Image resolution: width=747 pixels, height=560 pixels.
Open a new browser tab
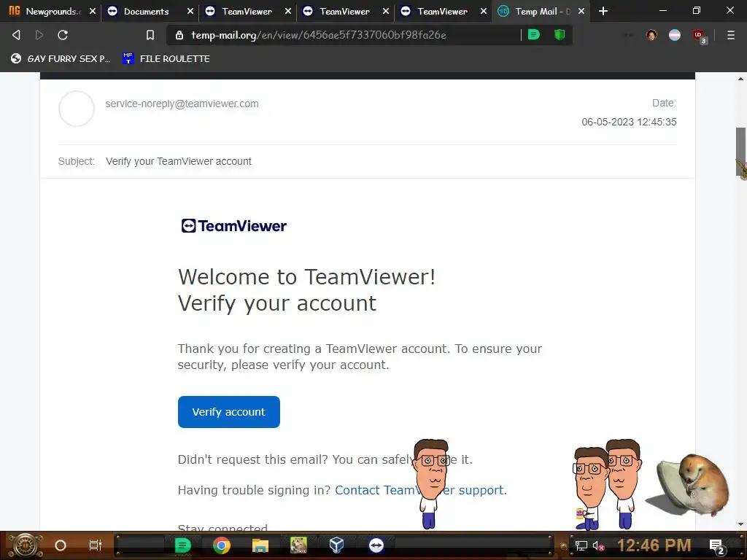[603, 11]
